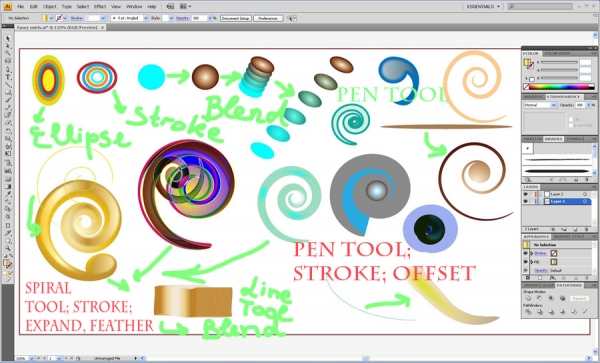This screenshot has height=363, width=600.
Task: Click the Opacity link in control bar
Action: point(182,18)
